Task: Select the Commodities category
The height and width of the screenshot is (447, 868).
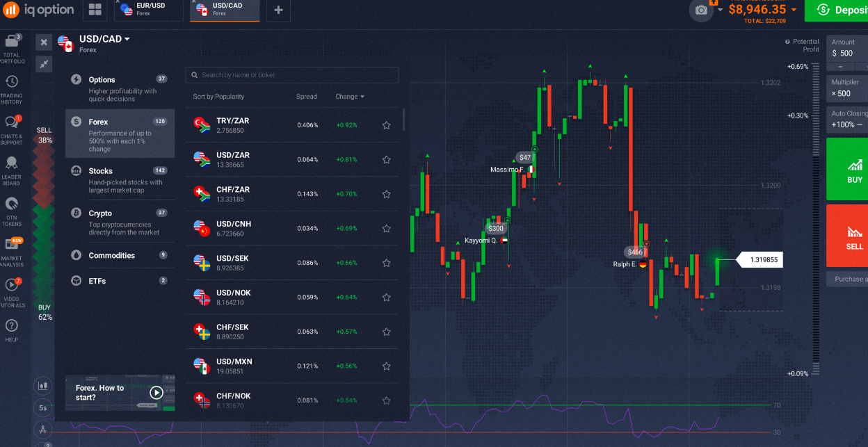Action: coord(120,255)
